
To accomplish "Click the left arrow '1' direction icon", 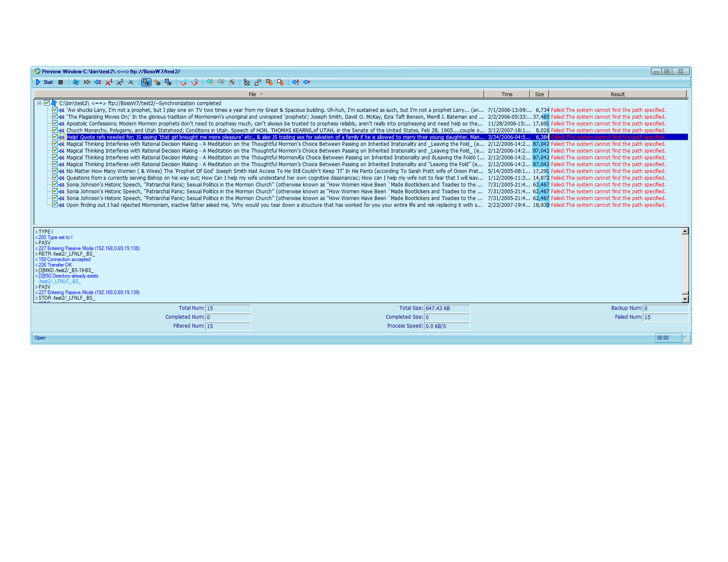I will [87, 82].
